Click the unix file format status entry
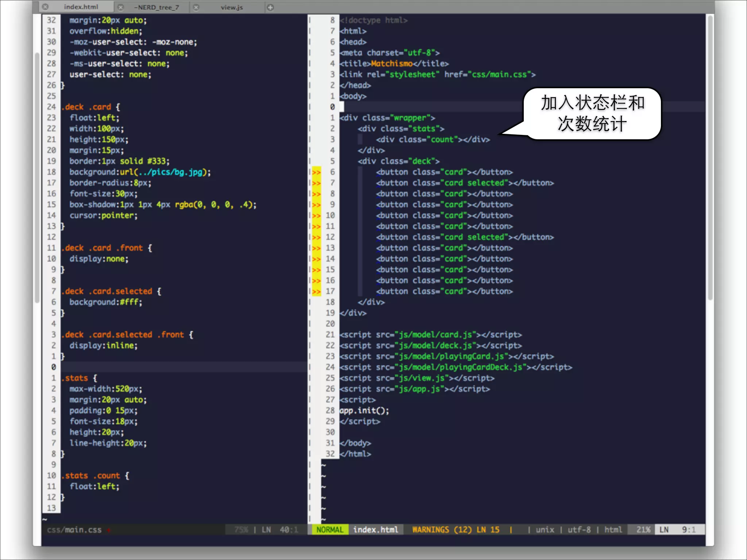Image resolution: width=747 pixels, height=560 pixels. pyautogui.click(x=545, y=530)
